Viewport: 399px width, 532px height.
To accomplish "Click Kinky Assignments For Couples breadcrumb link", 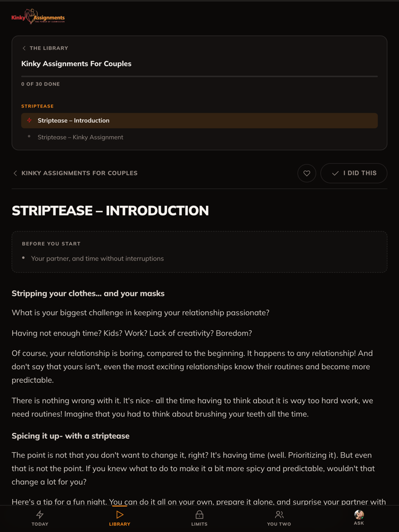I will [79, 173].
